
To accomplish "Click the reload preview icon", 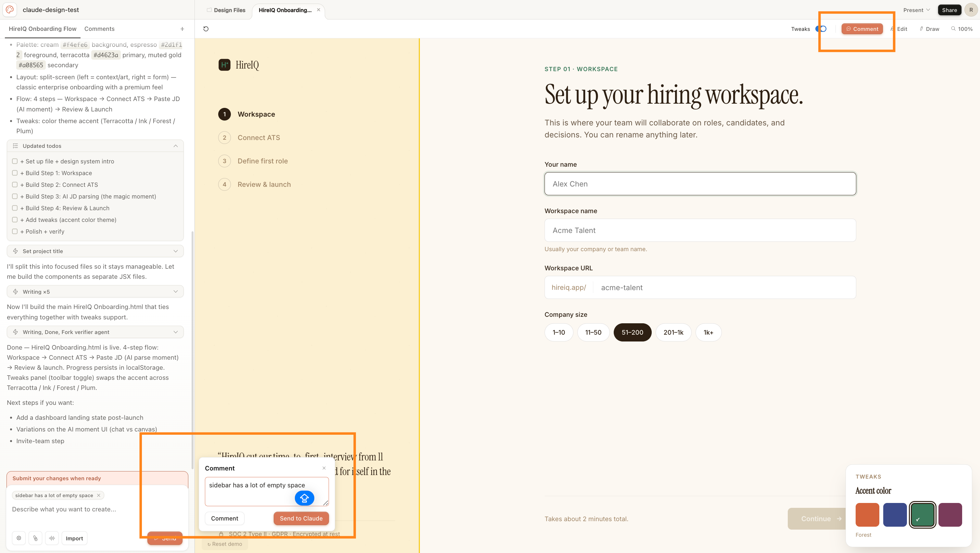I will (206, 29).
